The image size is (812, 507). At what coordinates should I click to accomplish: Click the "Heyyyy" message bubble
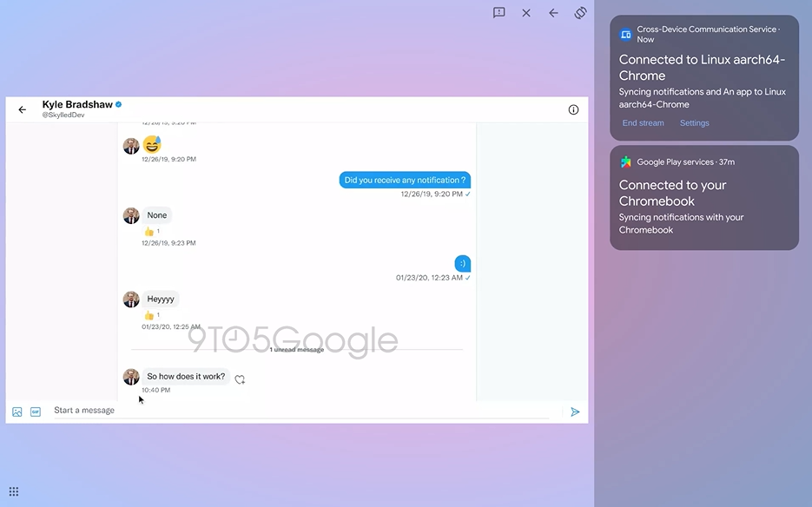[161, 300]
